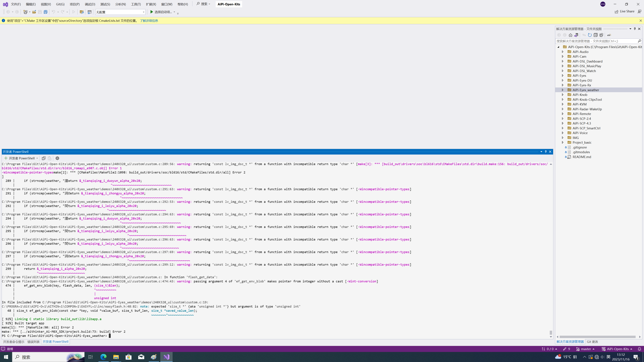644x362 pixels.
Task: Click the blue Refresh icon in Solution Explorer
Action: (x=590, y=35)
